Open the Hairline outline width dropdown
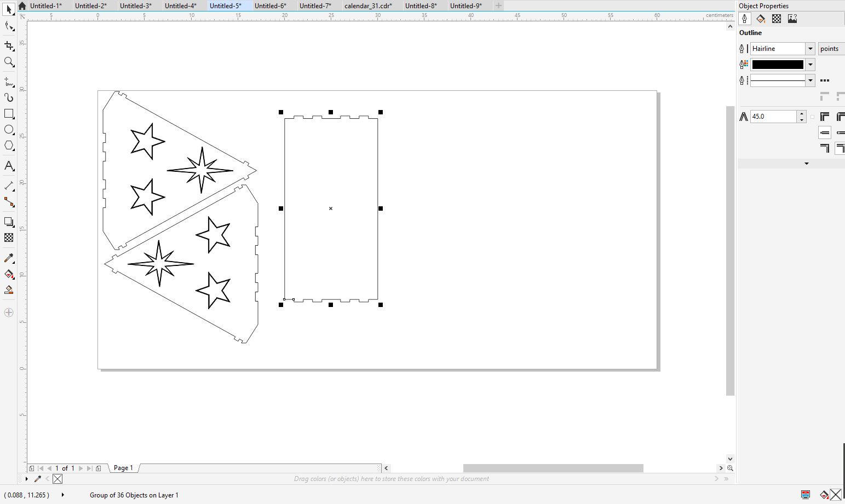This screenshot has width=845, height=504. (x=810, y=49)
